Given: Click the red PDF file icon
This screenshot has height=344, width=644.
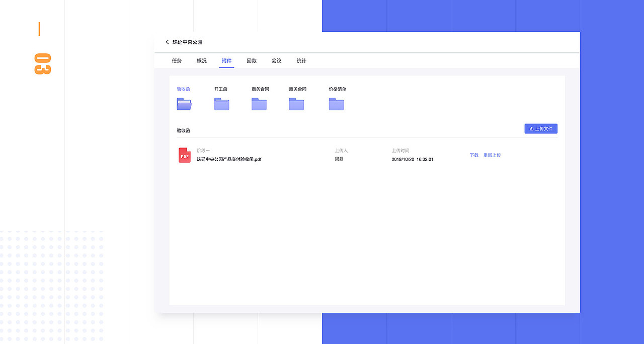Looking at the screenshot, I should 185,155.
